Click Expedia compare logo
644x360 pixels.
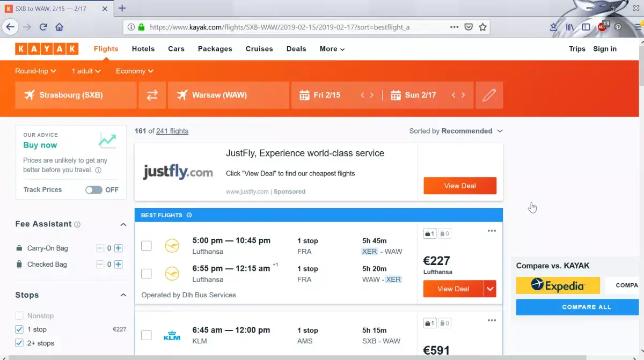(x=558, y=285)
